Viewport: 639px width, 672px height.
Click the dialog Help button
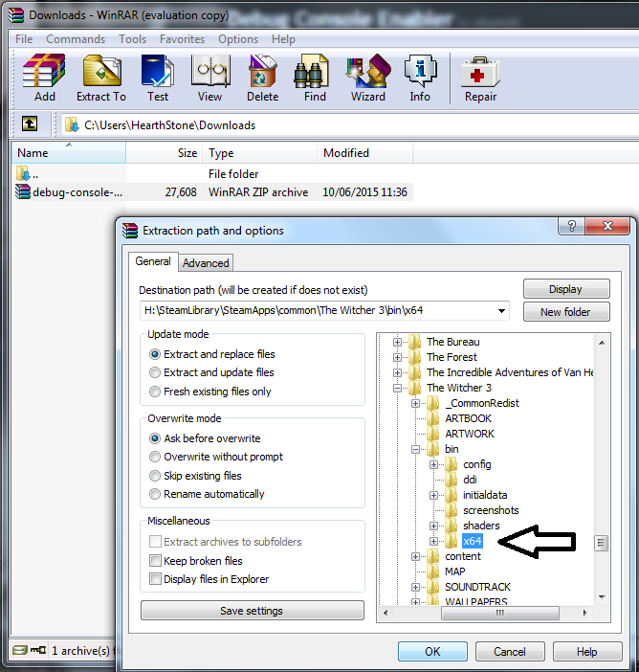586,652
